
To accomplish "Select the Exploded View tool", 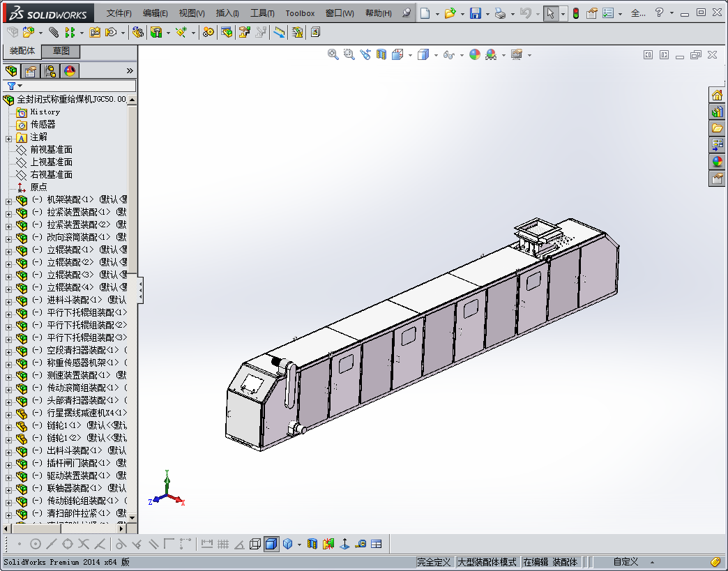I will (245, 32).
